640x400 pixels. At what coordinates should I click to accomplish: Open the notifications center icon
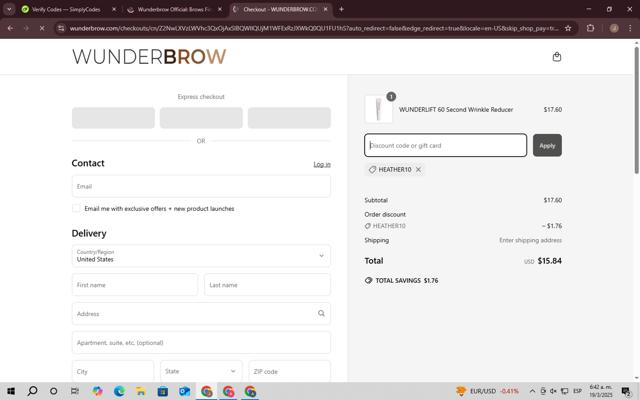coord(626,391)
